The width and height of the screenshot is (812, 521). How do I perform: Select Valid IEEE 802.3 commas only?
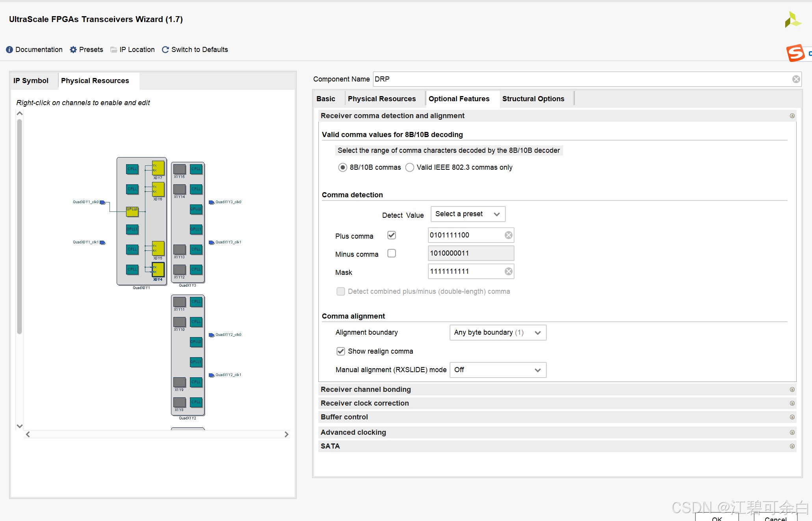click(410, 167)
